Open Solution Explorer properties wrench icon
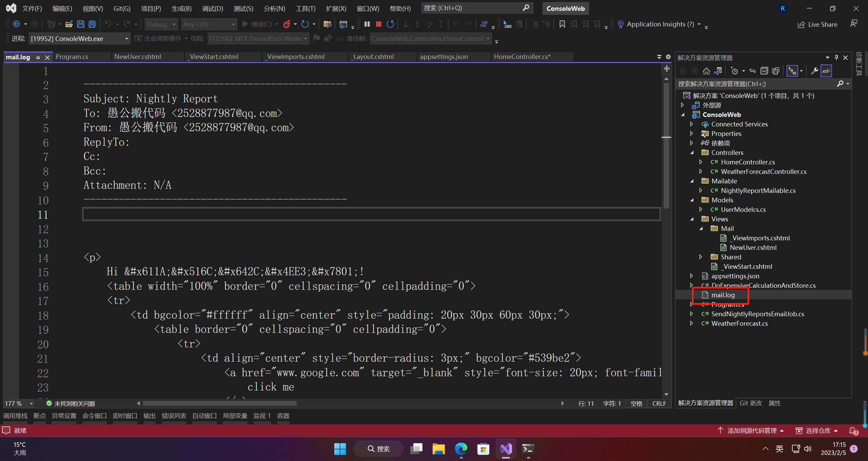This screenshot has height=461, width=868. [x=814, y=71]
